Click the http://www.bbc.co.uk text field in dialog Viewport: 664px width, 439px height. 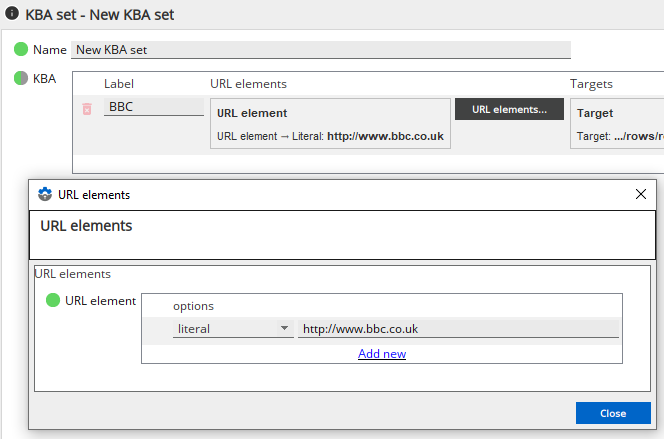tap(458, 329)
